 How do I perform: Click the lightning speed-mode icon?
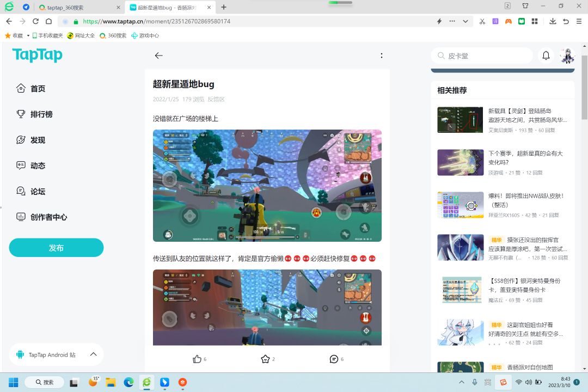(439, 21)
